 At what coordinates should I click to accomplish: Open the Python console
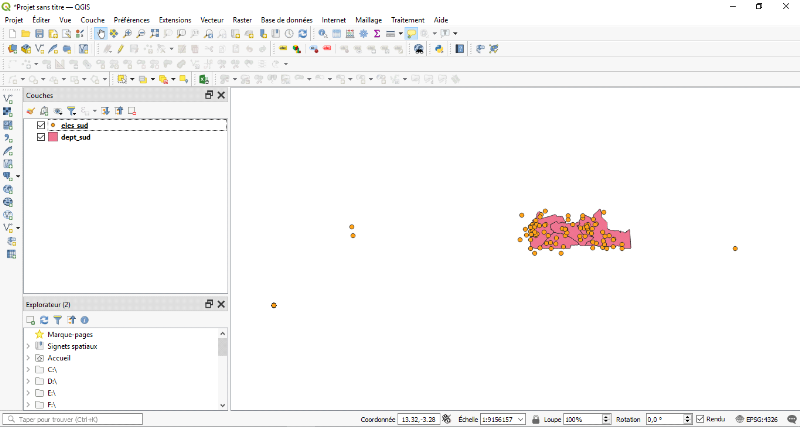click(439, 48)
